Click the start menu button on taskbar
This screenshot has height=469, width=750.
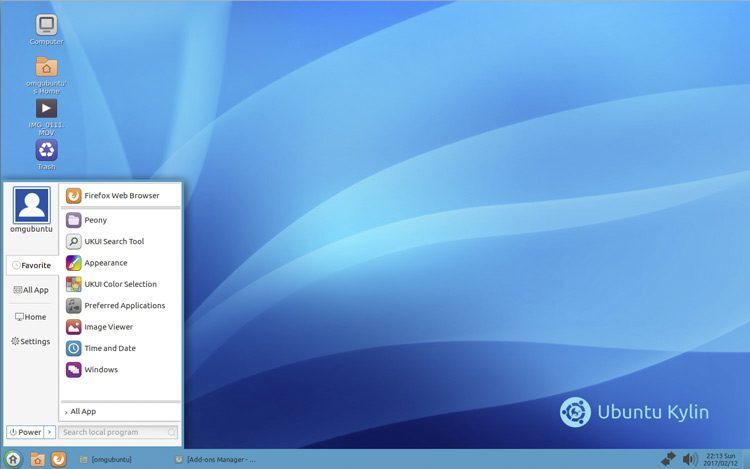(x=13, y=459)
